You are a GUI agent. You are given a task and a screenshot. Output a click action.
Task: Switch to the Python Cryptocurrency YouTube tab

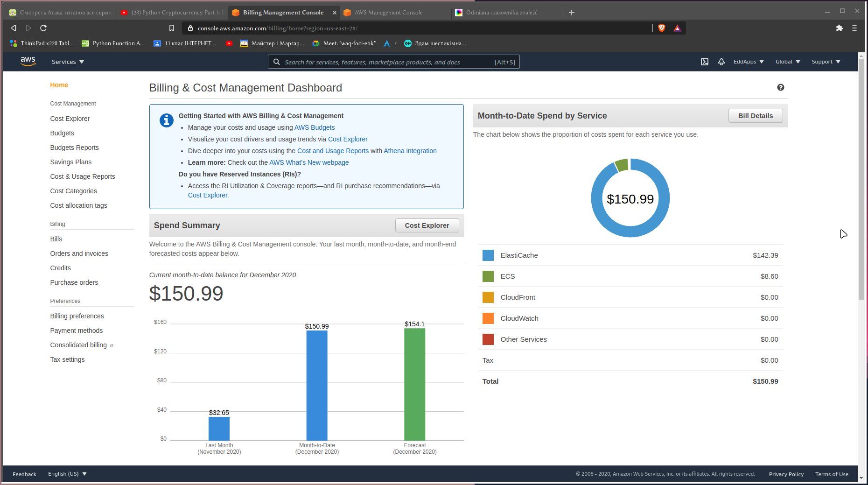pyautogui.click(x=173, y=13)
